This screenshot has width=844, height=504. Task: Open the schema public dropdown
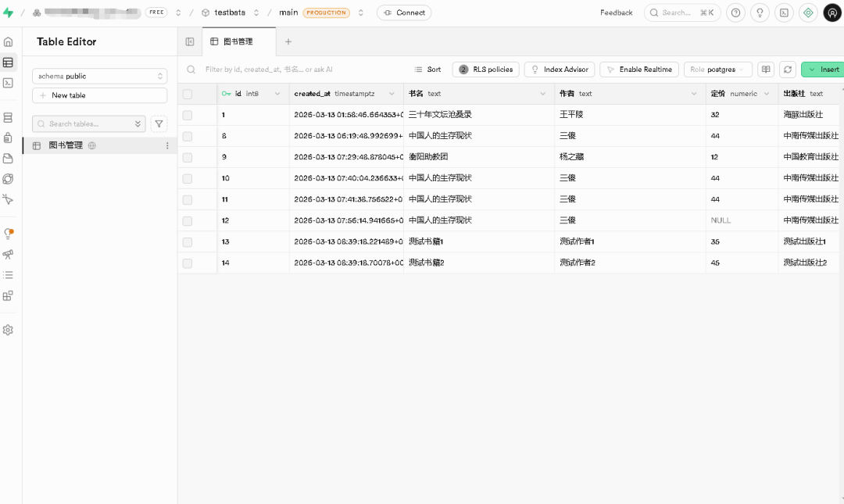pos(99,76)
